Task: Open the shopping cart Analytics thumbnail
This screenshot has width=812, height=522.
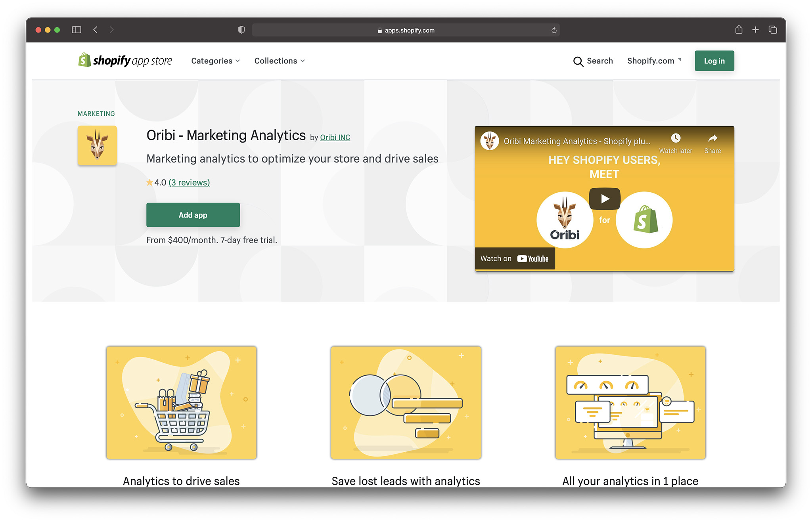Action: (x=181, y=402)
